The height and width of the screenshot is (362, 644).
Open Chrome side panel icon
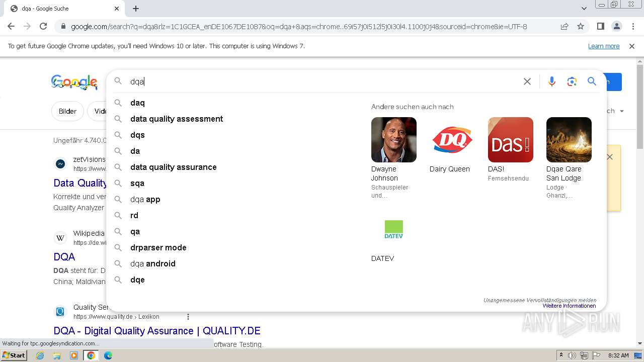click(x=600, y=26)
